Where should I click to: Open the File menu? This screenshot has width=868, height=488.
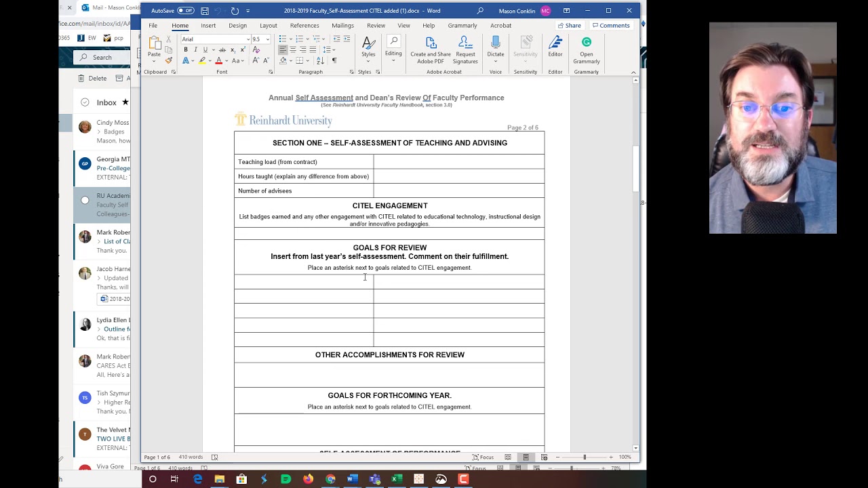tap(153, 26)
